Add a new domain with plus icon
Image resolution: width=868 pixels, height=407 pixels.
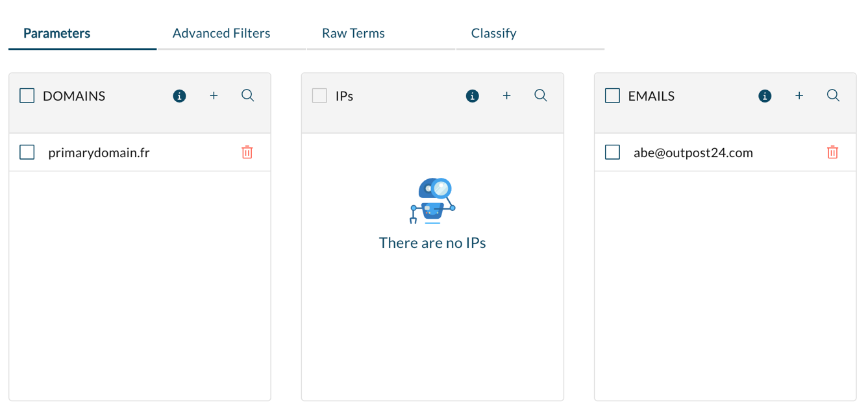214,96
